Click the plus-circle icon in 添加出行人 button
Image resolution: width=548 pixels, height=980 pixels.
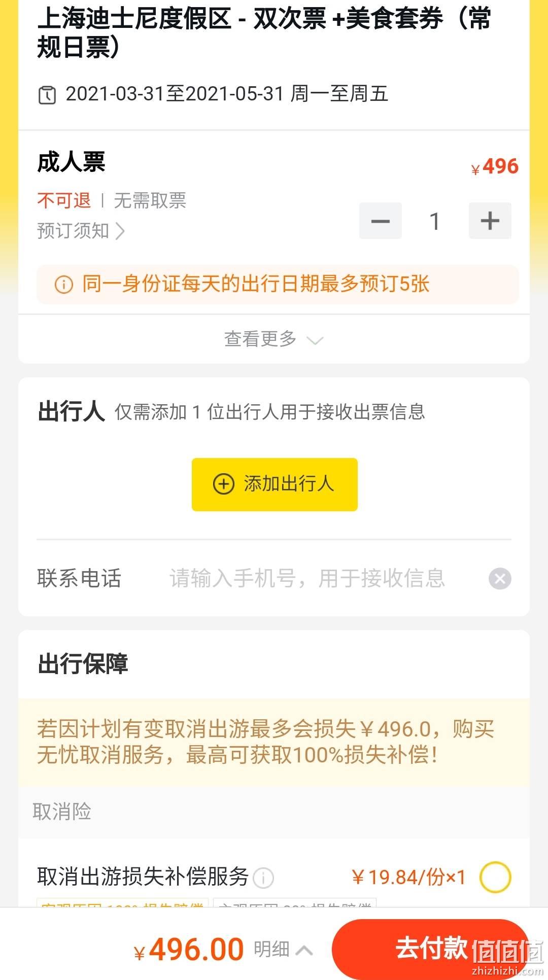point(223,484)
